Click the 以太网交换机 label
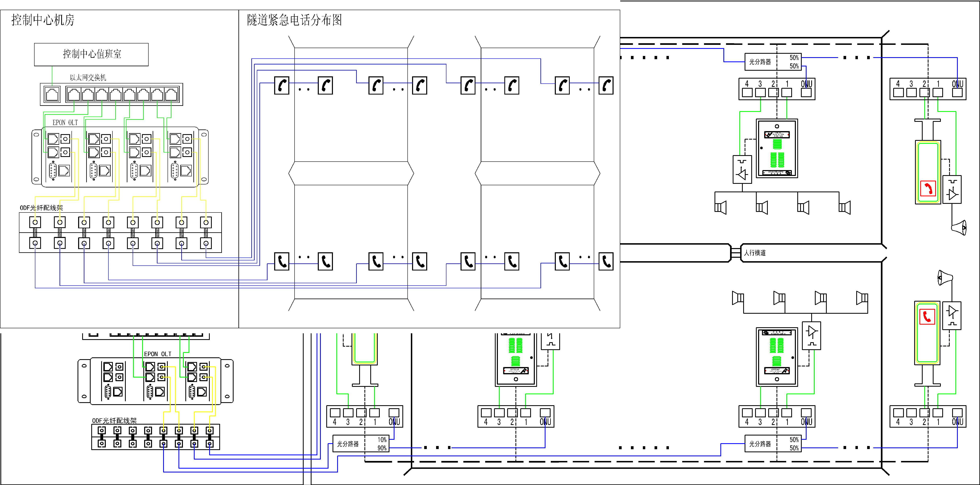Screen dimensions: 980x485 coord(88,78)
